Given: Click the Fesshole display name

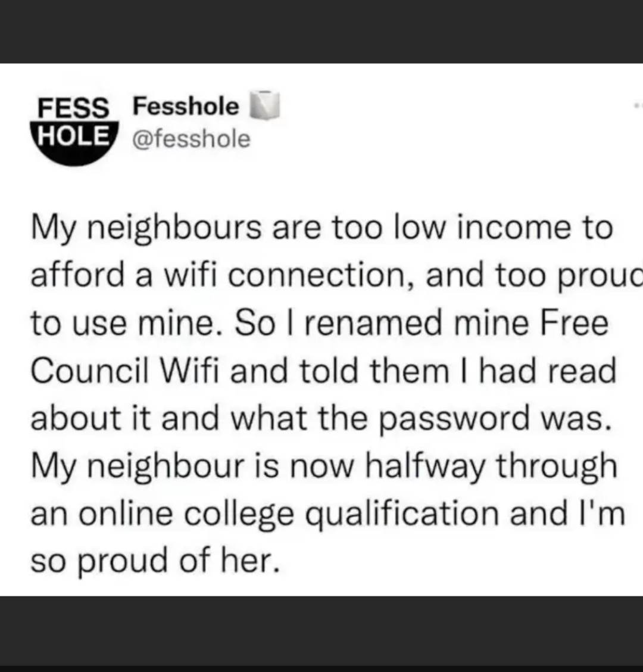Looking at the screenshot, I should [186, 107].
